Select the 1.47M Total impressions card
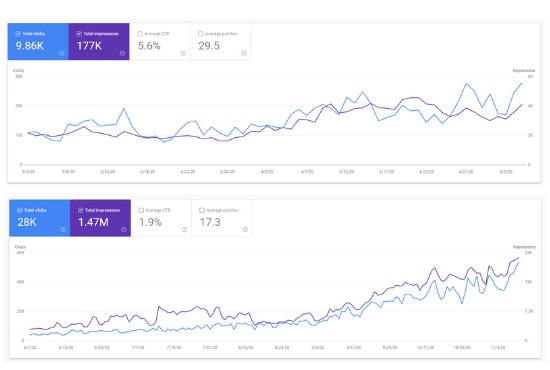Image resolution: width=550 pixels, height=370 pixels. [x=100, y=218]
